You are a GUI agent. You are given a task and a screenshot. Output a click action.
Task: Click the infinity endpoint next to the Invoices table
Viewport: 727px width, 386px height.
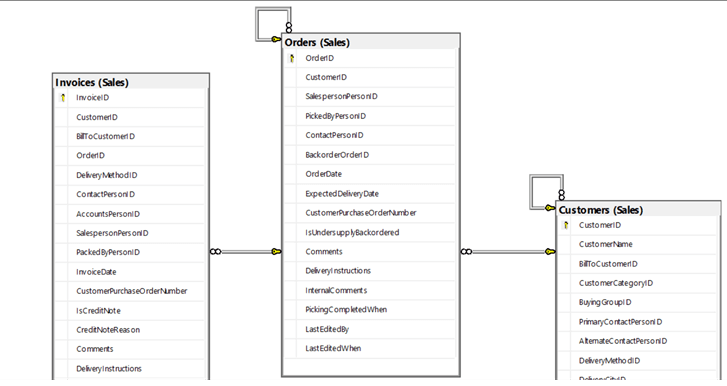[215, 252]
